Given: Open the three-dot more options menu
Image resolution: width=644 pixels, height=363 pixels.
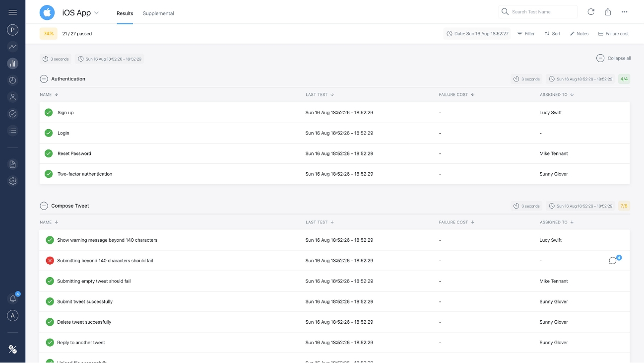Looking at the screenshot, I should click(625, 12).
